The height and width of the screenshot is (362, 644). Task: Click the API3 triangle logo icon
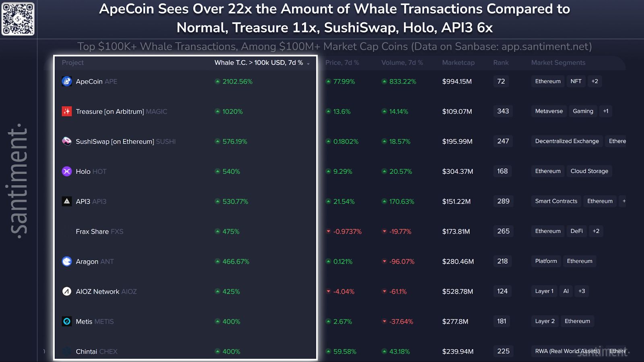[x=67, y=201]
